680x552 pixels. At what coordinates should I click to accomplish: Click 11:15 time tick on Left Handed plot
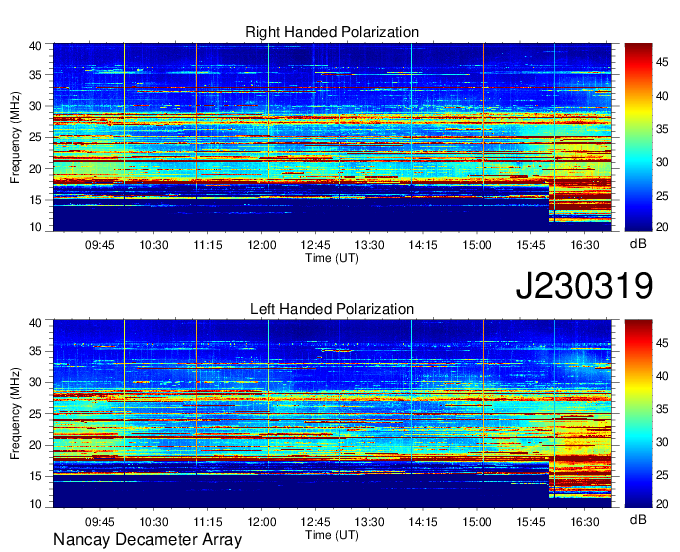coord(208,522)
